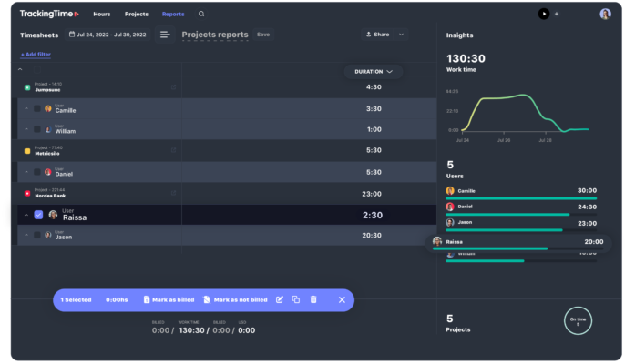Screen dimensions: 625x364
Task: Open the Share options dropdown arrow
Action: pos(401,35)
